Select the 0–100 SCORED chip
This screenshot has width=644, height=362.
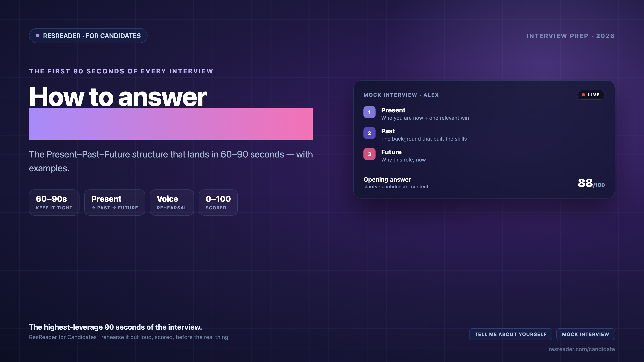click(x=218, y=202)
